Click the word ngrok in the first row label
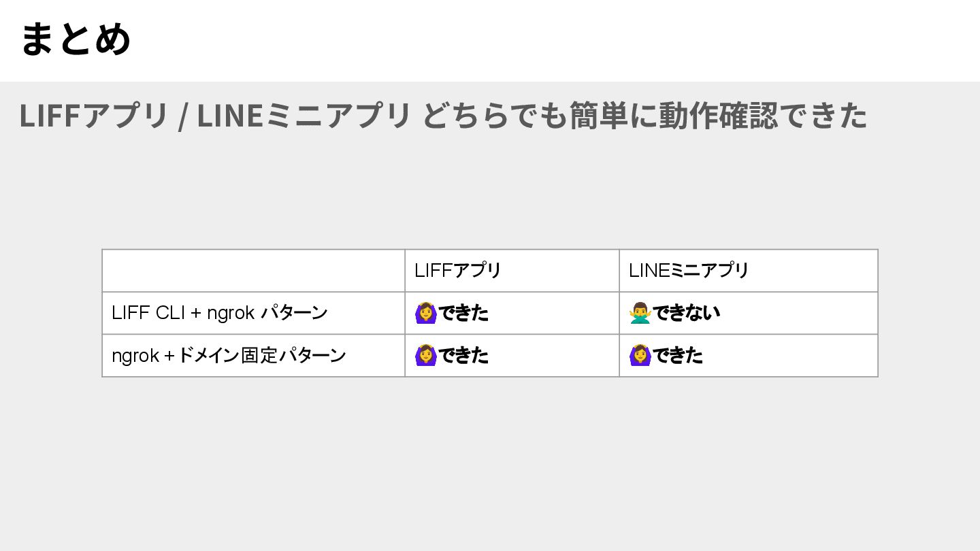980x551 pixels. (231, 313)
